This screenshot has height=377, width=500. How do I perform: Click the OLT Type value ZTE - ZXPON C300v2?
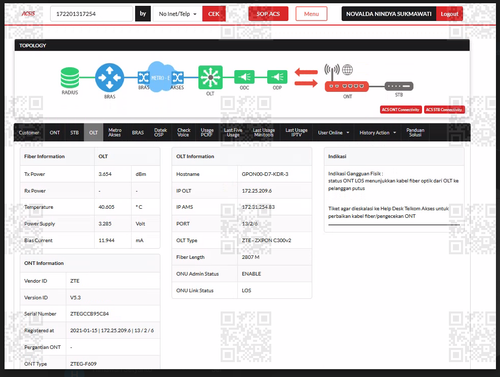click(266, 240)
